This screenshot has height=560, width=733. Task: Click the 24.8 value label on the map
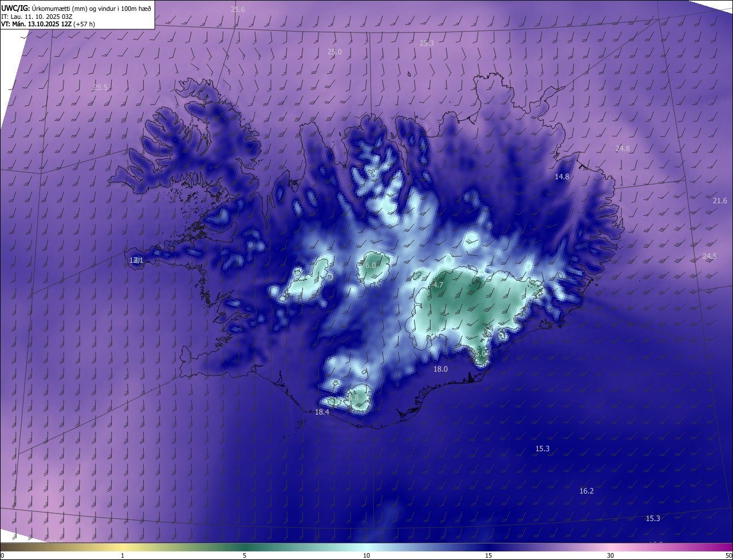click(x=622, y=148)
